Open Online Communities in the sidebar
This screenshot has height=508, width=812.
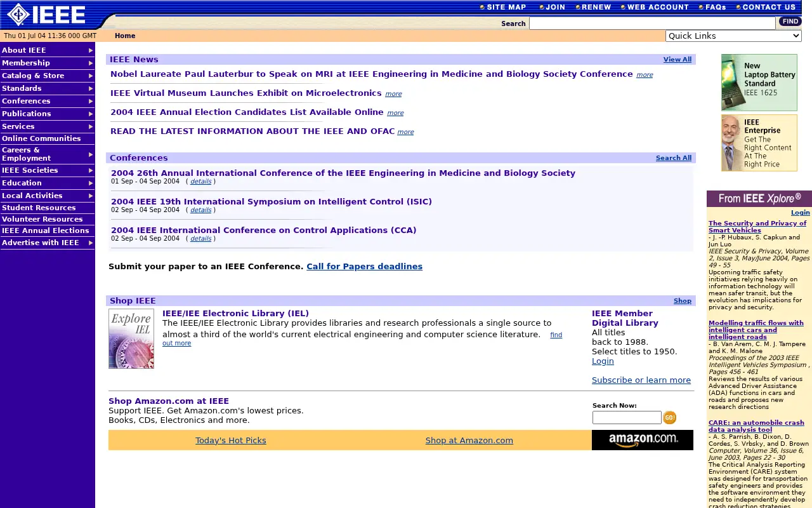click(x=48, y=138)
